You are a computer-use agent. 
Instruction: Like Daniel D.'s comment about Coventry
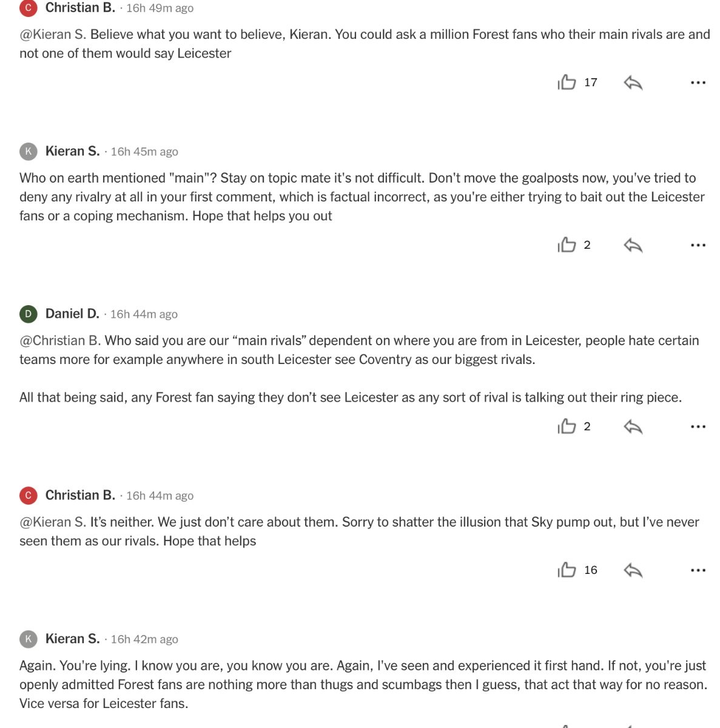(x=567, y=426)
